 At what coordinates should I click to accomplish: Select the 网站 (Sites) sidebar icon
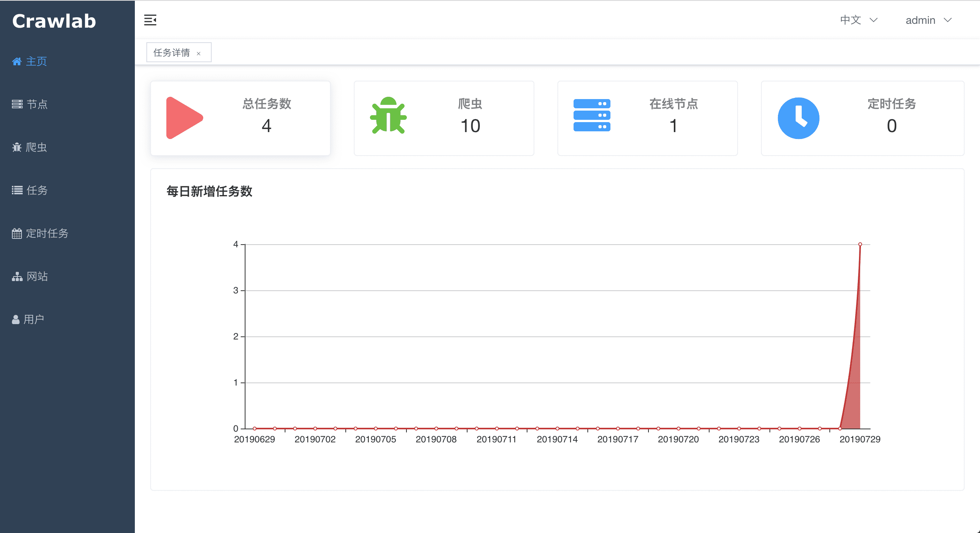pos(17,276)
